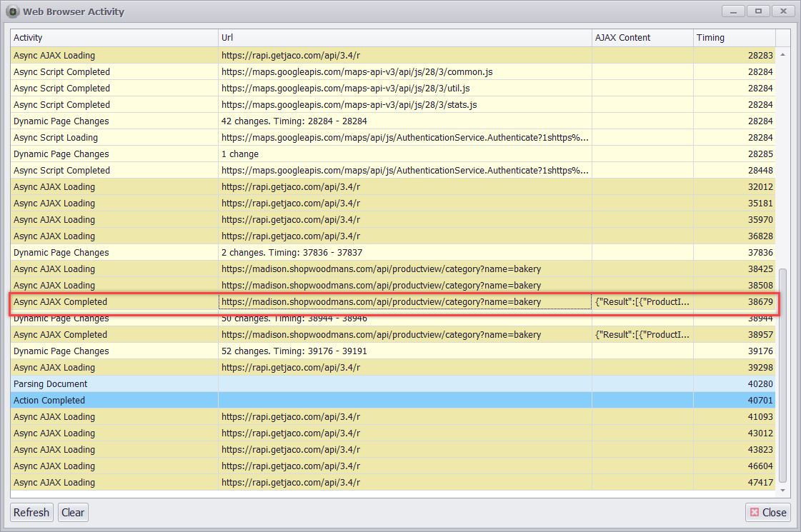Select the Action Completed row
801x532 pixels.
click(x=114, y=400)
